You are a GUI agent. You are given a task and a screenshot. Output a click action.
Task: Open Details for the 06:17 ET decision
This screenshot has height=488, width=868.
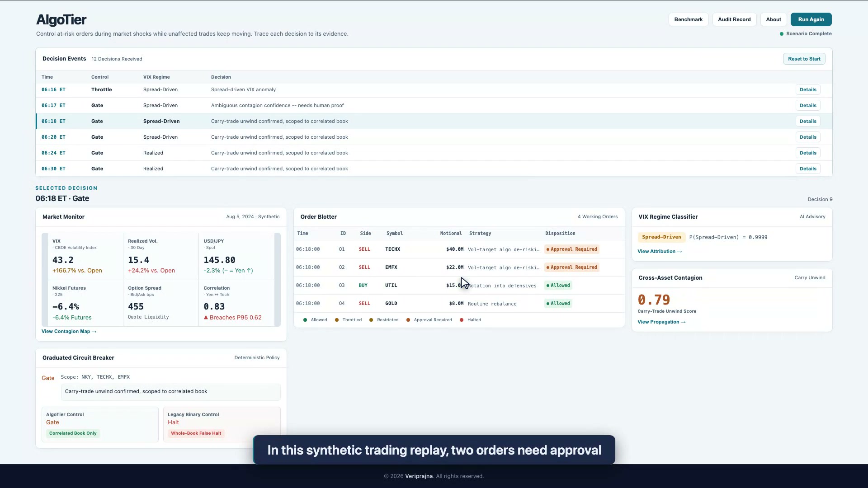coord(808,105)
